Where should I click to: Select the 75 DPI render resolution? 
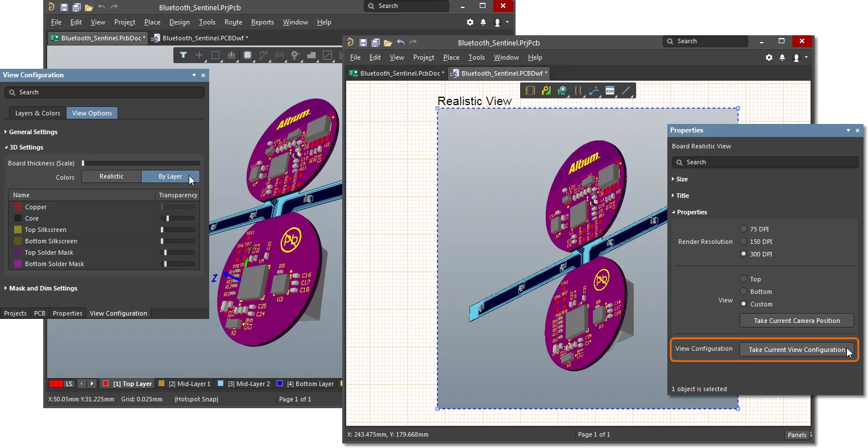point(744,229)
